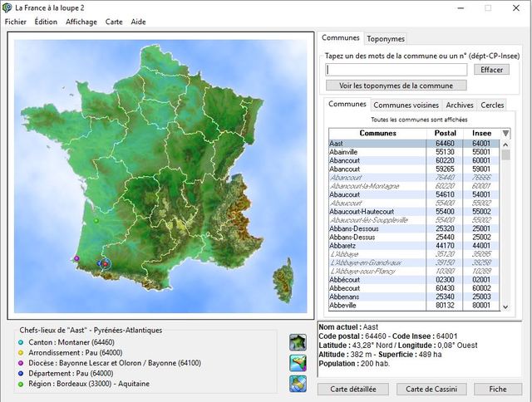Open the Carte de Cassini button
Screen dimensions: 532x402
tap(431, 389)
